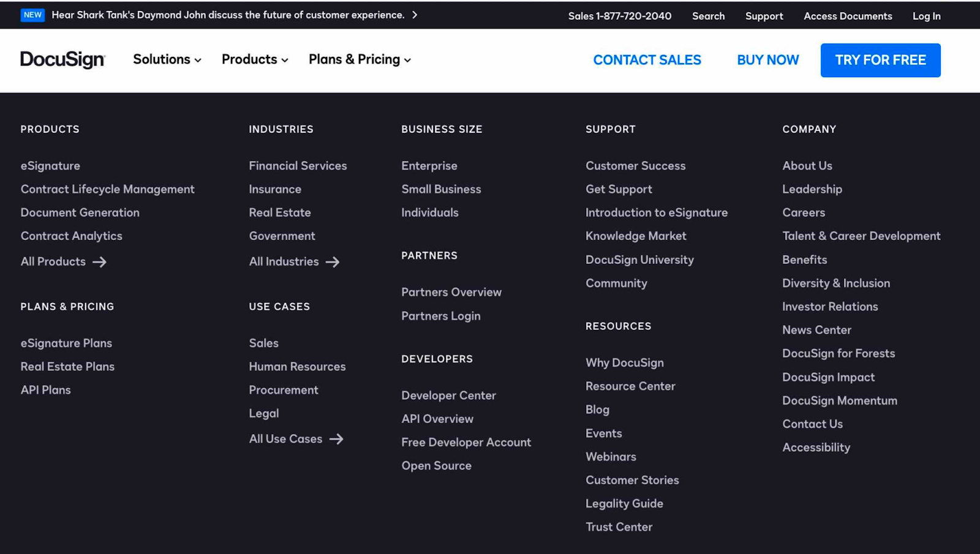Open the Accessibility link
Image resolution: width=980 pixels, height=554 pixels.
(816, 447)
